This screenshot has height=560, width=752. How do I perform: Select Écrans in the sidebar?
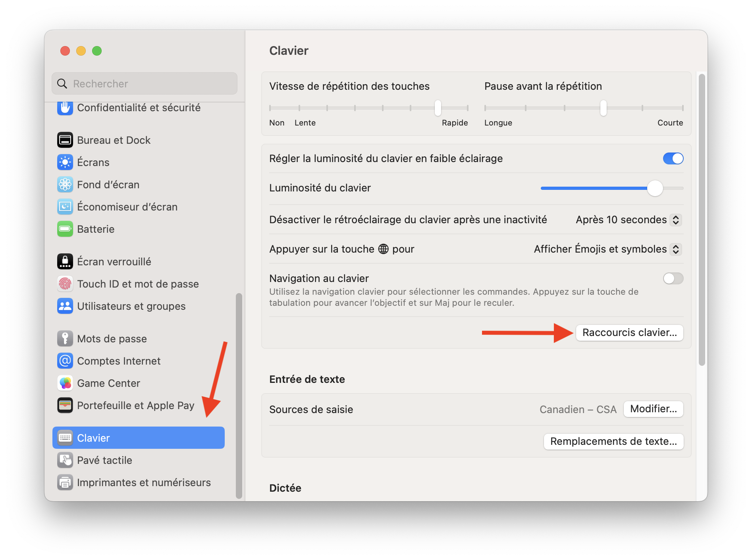click(139, 162)
